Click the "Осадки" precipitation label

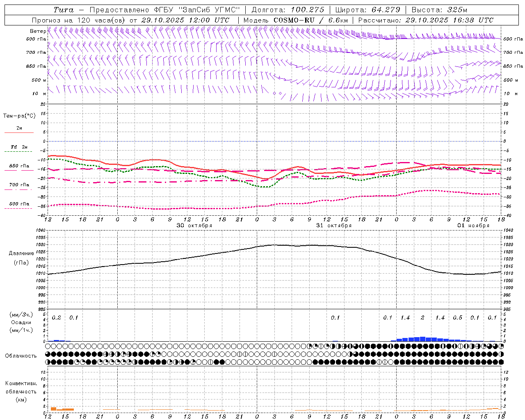pyautogui.click(x=21, y=322)
